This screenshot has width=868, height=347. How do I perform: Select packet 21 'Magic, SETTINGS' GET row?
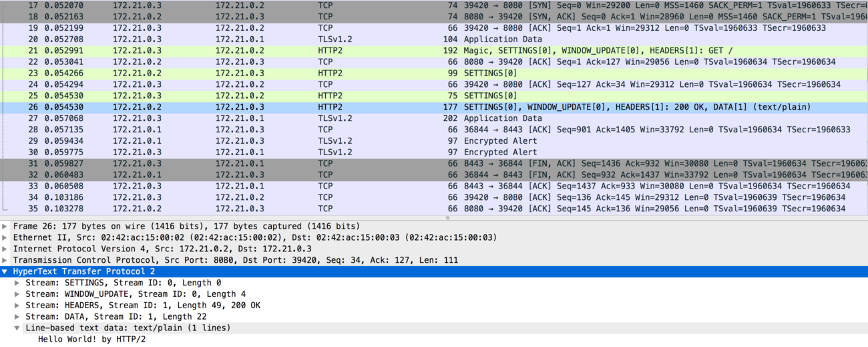(434, 51)
